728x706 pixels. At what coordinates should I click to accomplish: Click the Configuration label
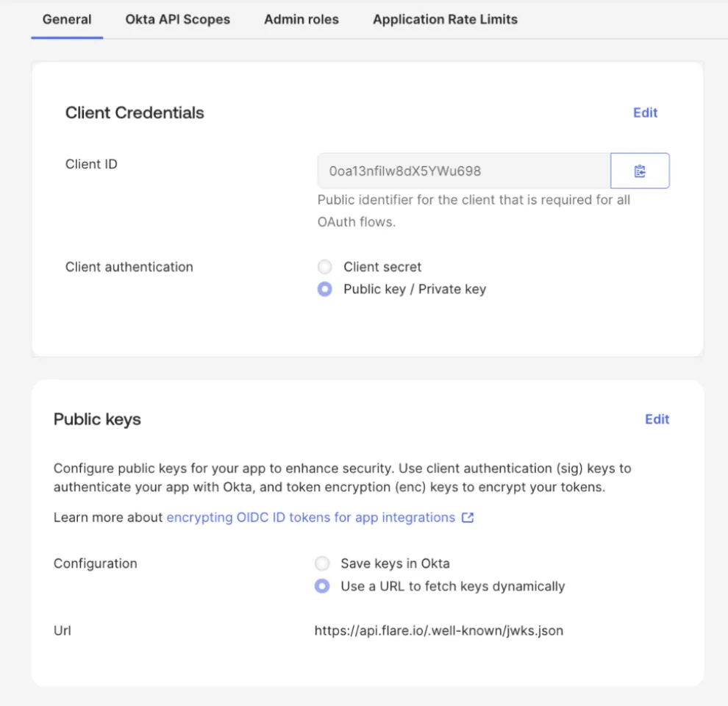(95, 563)
